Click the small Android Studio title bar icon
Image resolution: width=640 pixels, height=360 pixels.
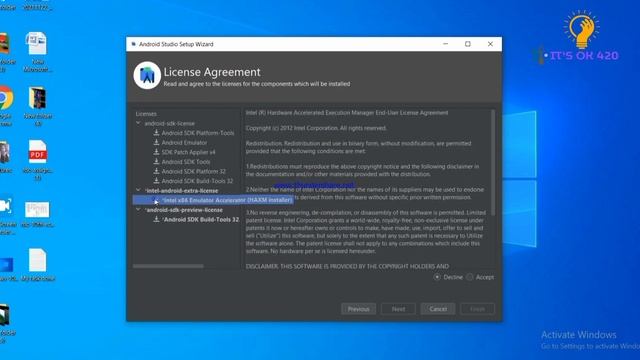pyautogui.click(x=133, y=44)
